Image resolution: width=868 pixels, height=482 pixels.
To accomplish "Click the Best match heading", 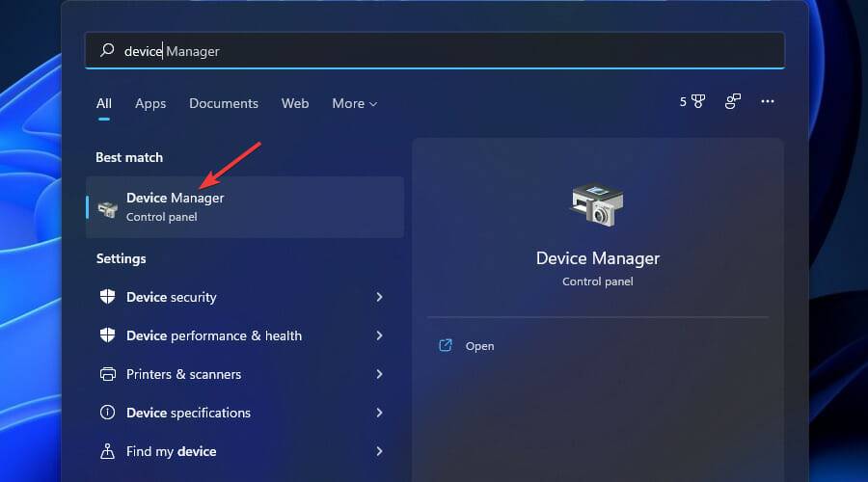I will pyautogui.click(x=129, y=158).
